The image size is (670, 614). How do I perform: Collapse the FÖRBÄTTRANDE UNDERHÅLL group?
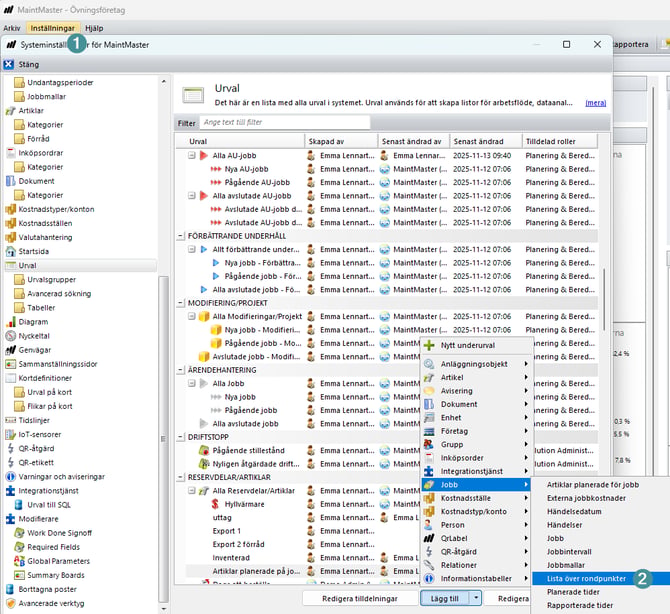(x=181, y=236)
